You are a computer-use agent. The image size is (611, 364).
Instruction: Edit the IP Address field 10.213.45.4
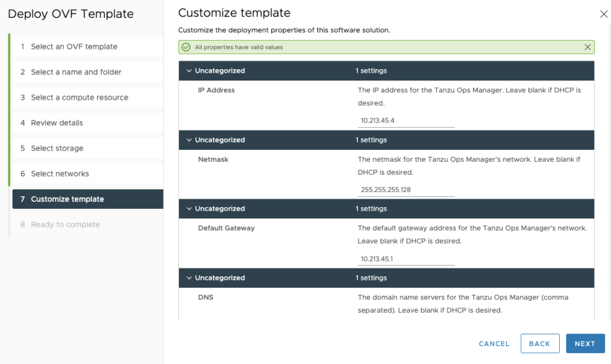point(406,121)
